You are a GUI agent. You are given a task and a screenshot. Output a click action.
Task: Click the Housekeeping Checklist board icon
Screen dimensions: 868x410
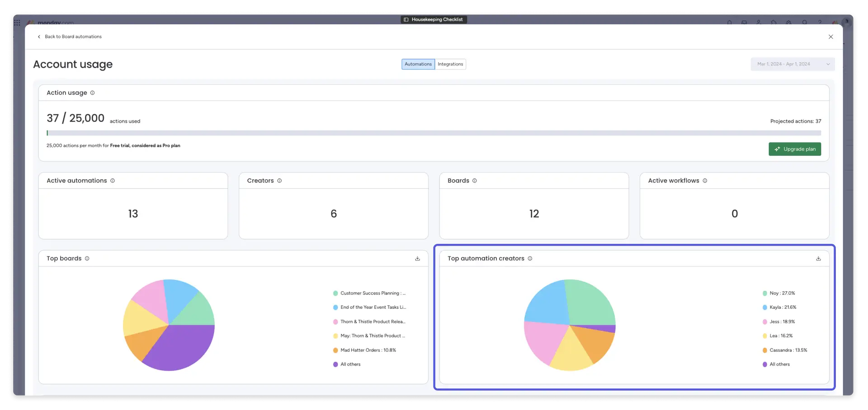406,19
